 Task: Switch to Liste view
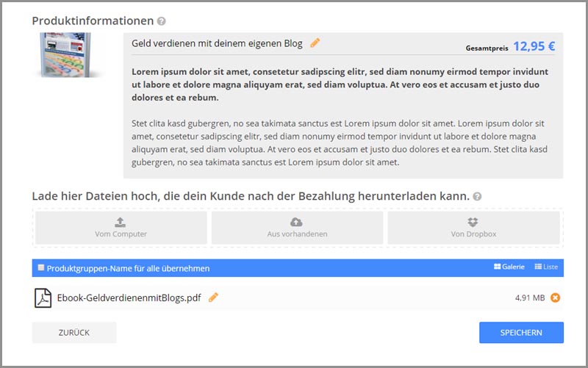point(546,267)
